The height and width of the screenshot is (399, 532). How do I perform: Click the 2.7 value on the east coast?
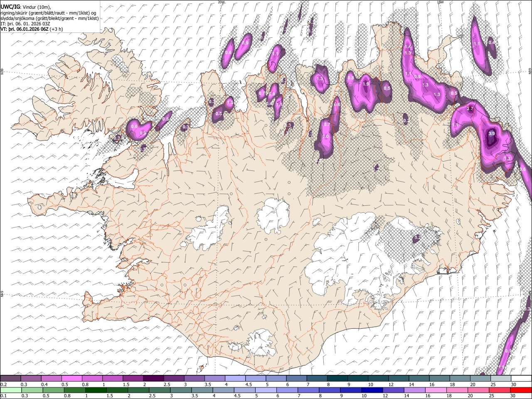point(470,108)
